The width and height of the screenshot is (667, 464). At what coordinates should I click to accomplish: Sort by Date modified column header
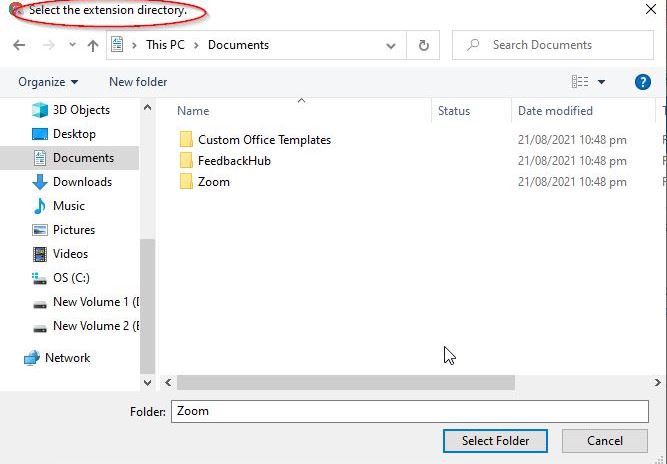(x=555, y=111)
